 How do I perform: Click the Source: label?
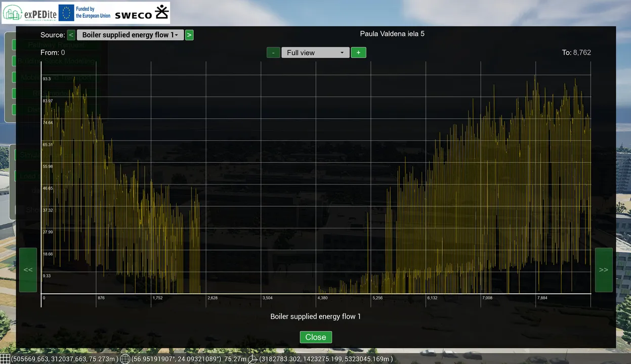tap(53, 35)
